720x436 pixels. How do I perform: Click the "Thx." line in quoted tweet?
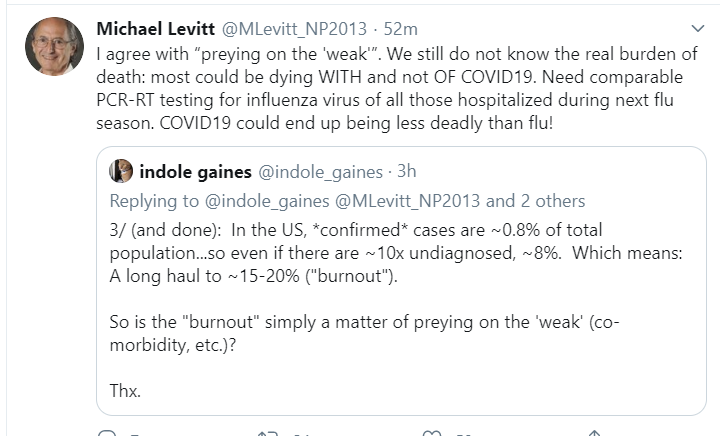[127, 391]
